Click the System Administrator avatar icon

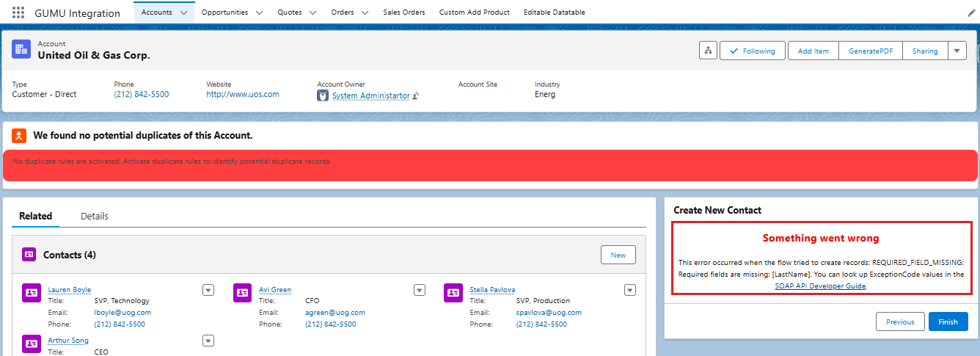(323, 95)
